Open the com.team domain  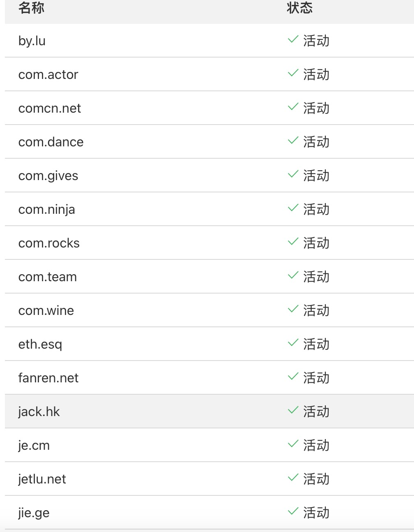coord(48,277)
